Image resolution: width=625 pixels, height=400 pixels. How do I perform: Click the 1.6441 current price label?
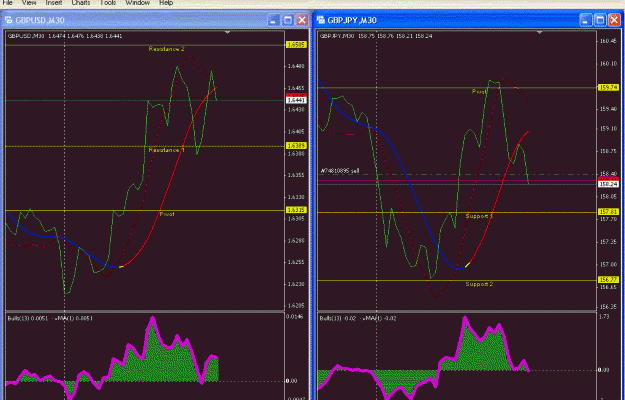297,100
